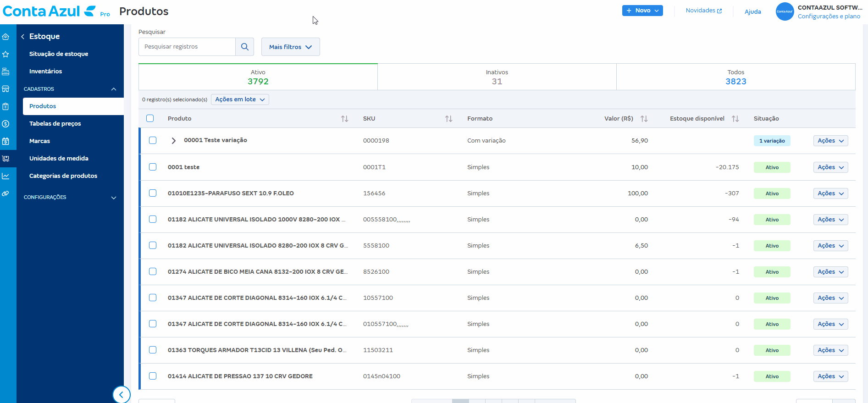
Task: Tick checkbox for 0001 teste product
Action: pos(153,167)
